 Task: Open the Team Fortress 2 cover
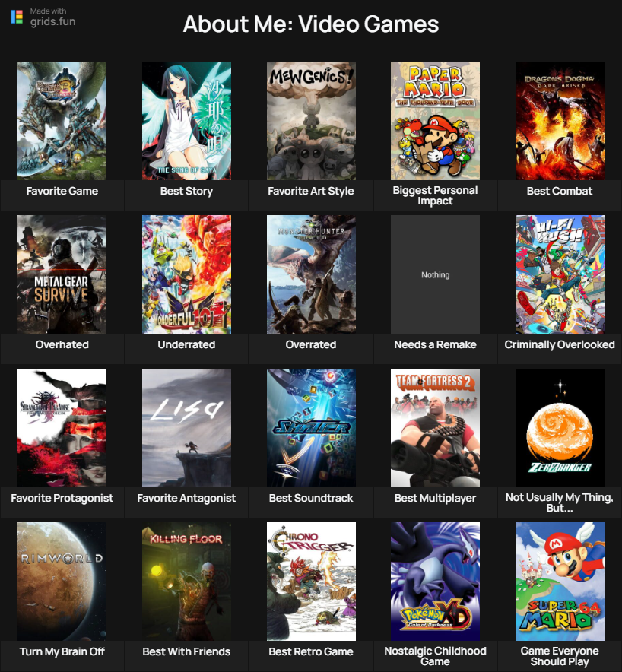click(x=435, y=428)
